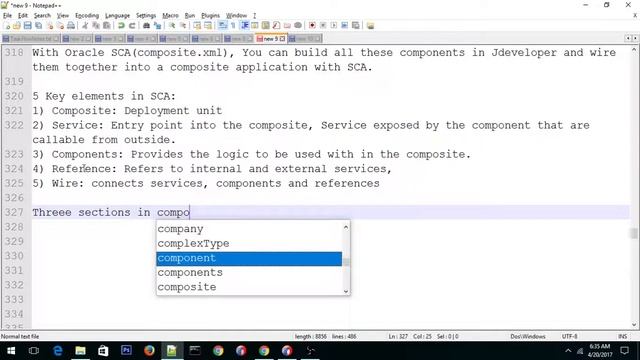Viewport: 640px width, 360px height.
Task: Click editor vertical scrollbar down arrow
Action: pos(634,325)
